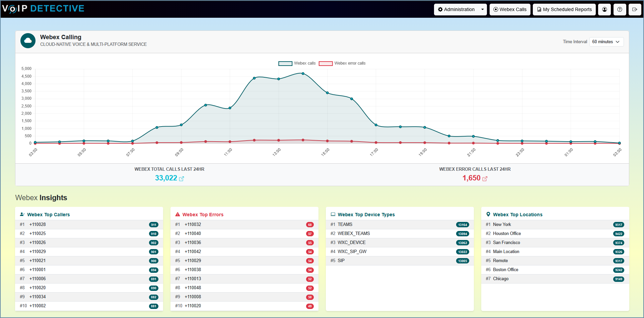644x318 pixels.
Task: Click top caller row +110034
Action: coord(89,297)
